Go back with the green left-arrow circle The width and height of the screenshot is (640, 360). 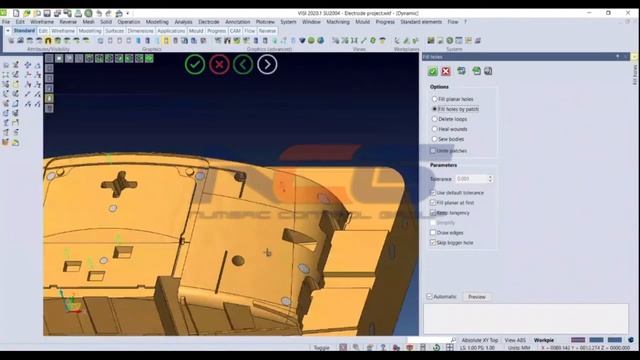[243, 64]
